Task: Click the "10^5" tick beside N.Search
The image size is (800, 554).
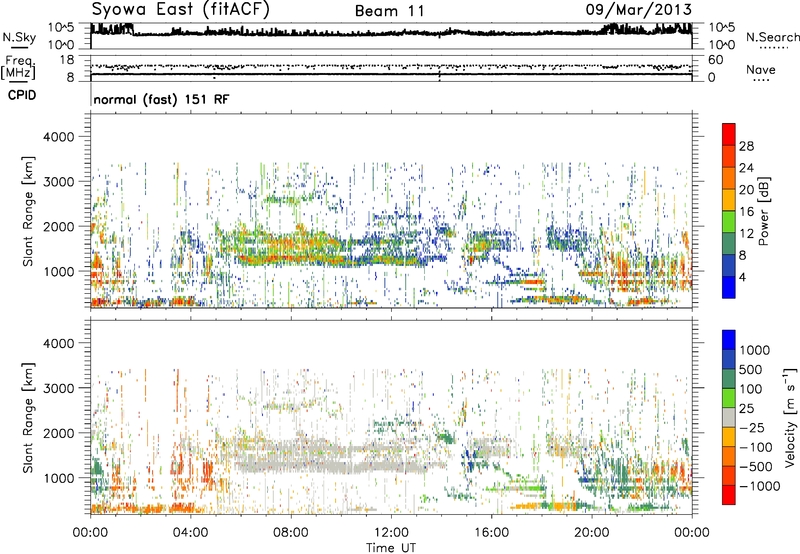Action: (x=722, y=28)
